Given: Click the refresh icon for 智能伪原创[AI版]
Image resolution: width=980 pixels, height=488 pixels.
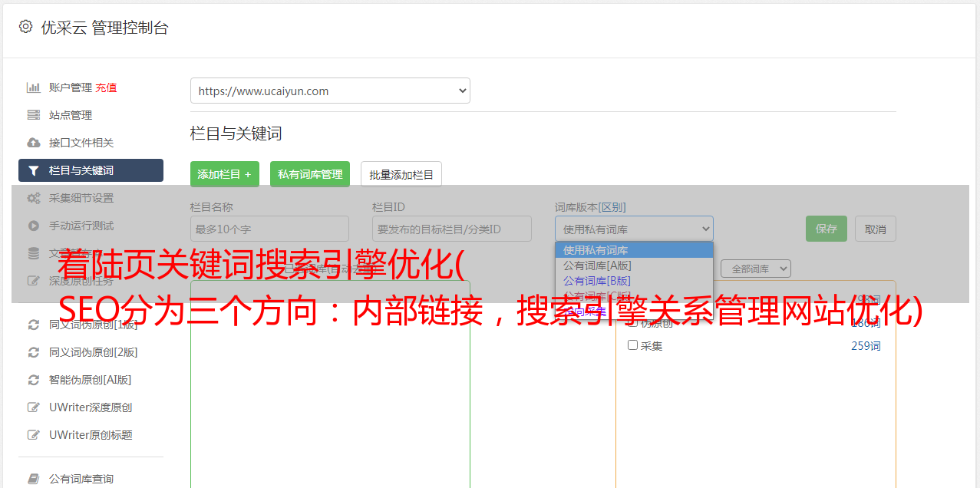Looking at the screenshot, I should pos(34,380).
